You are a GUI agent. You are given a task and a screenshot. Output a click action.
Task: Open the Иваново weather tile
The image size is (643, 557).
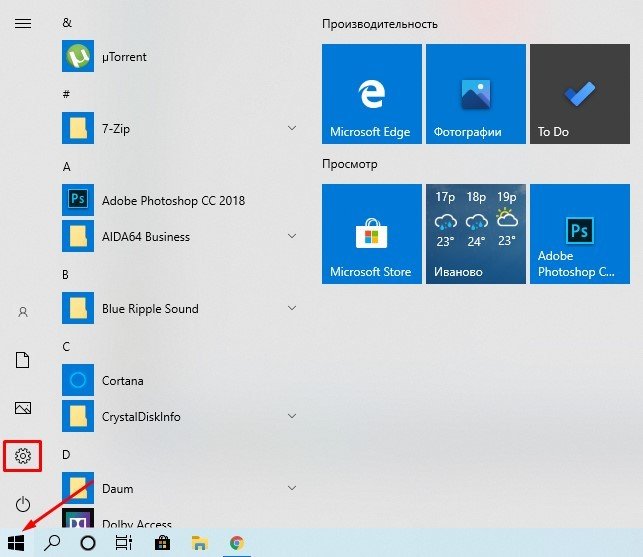476,234
